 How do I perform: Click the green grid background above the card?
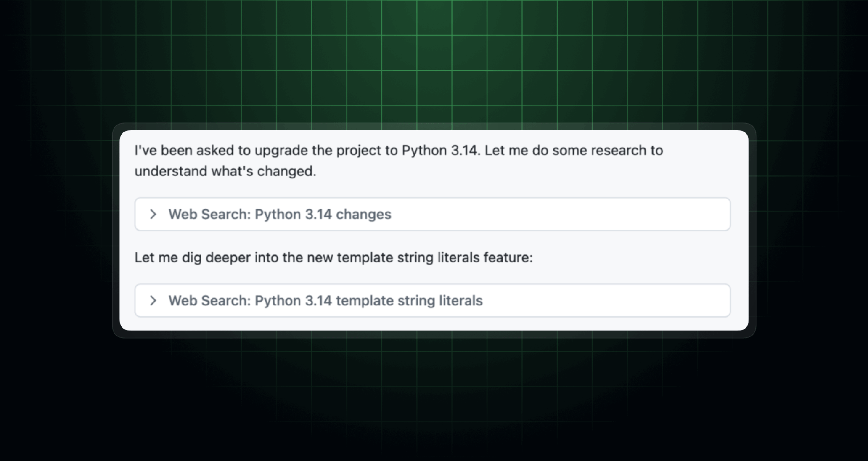[x=433, y=63]
